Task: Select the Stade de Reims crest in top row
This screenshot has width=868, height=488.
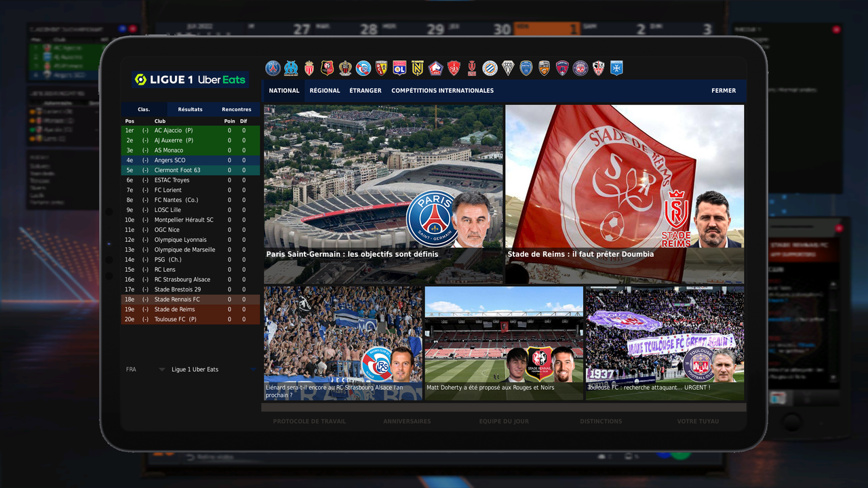Action: point(472,68)
